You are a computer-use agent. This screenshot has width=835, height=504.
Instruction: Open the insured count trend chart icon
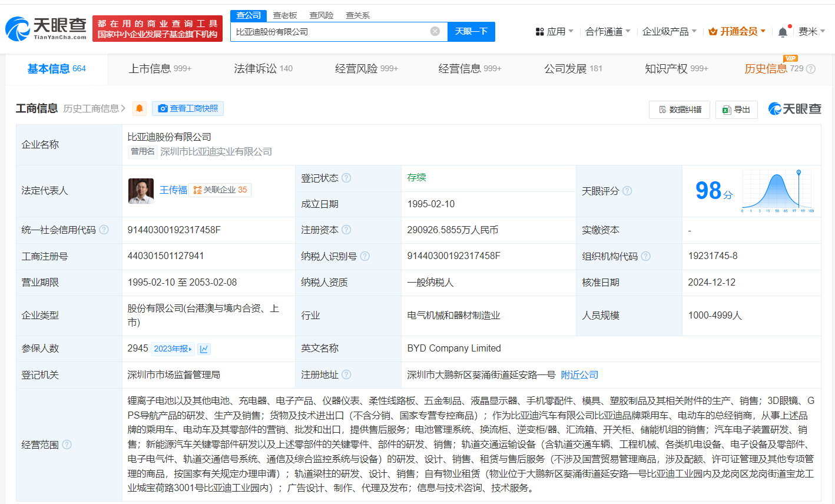(204, 349)
